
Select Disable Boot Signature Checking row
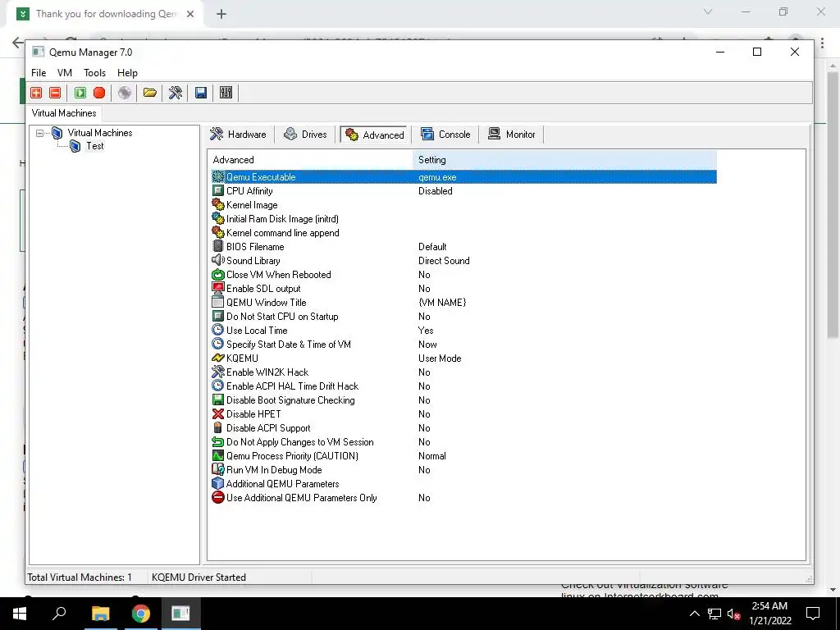pos(464,399)
